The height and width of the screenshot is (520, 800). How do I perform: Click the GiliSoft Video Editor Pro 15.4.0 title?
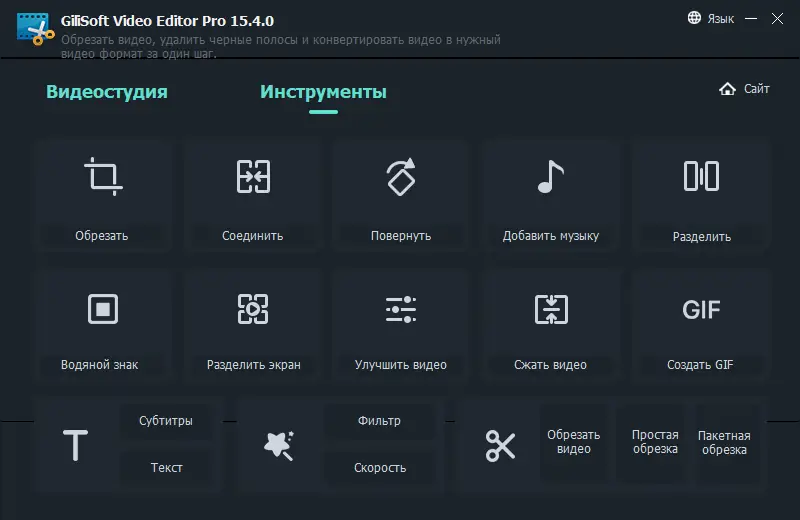167,21
